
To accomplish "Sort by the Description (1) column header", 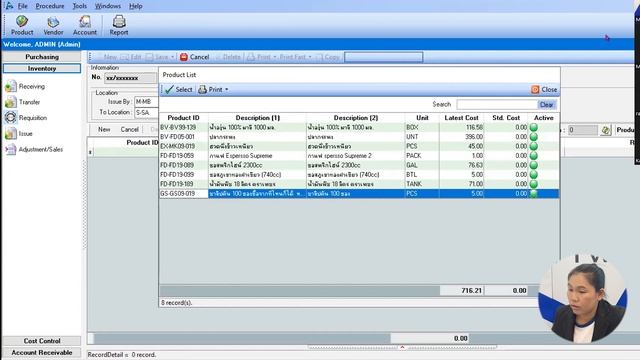I will tap(258, 118).
